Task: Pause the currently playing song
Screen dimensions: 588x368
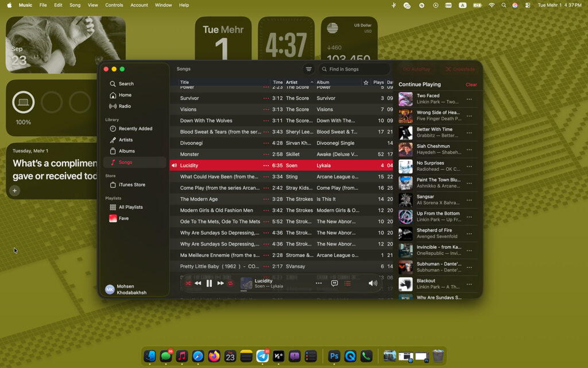Action: pyautogui.click(x=209, y=283)
